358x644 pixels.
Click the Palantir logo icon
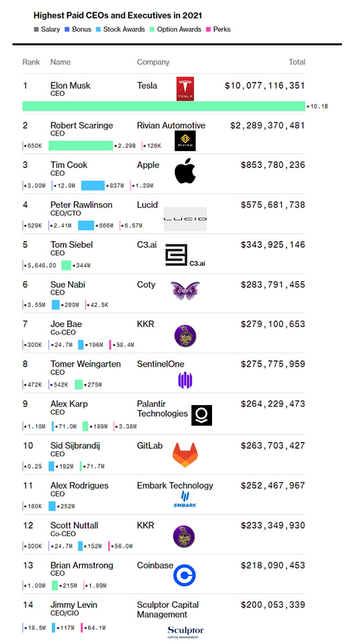202,415
